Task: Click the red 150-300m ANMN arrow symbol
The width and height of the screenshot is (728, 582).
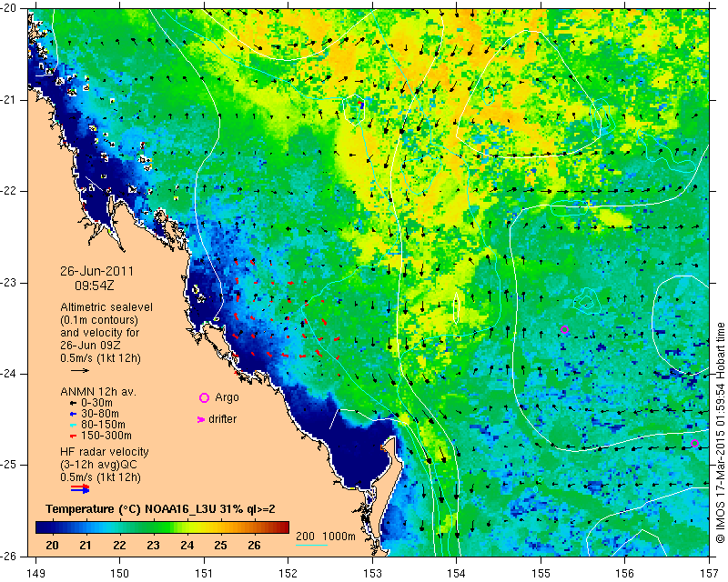Action: coord(73,436)
